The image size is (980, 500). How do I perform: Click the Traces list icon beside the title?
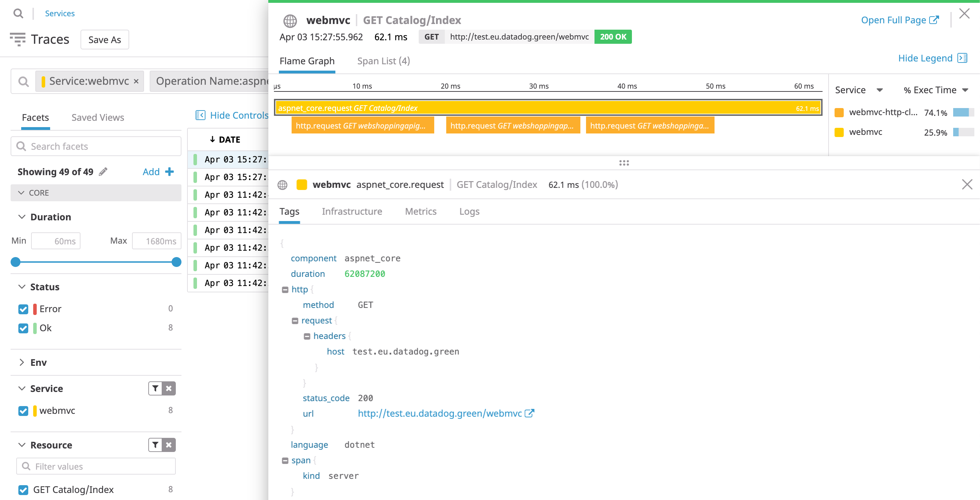click(18, 39)
